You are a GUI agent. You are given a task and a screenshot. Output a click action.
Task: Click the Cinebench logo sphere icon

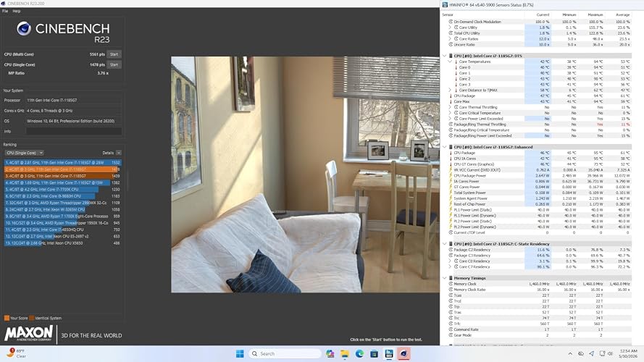(24, 29)
